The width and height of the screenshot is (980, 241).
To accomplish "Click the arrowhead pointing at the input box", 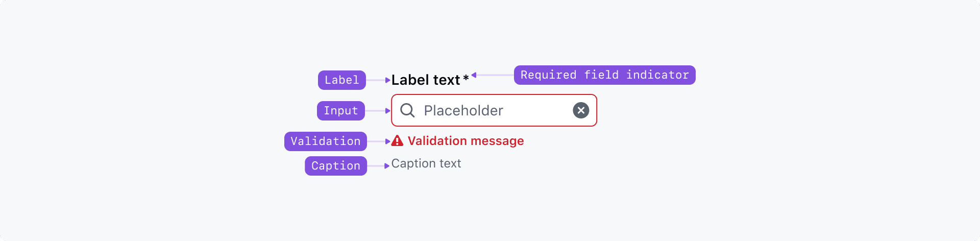I will point(388,111).
